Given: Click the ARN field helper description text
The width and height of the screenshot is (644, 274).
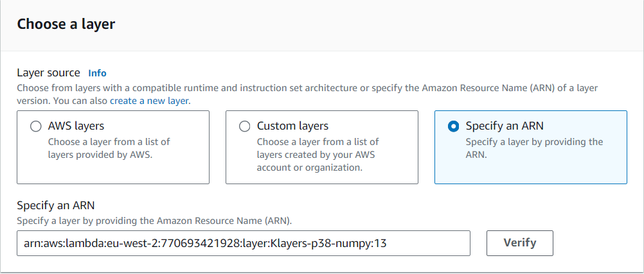Looking at the screenshot, I should point(154,221).
